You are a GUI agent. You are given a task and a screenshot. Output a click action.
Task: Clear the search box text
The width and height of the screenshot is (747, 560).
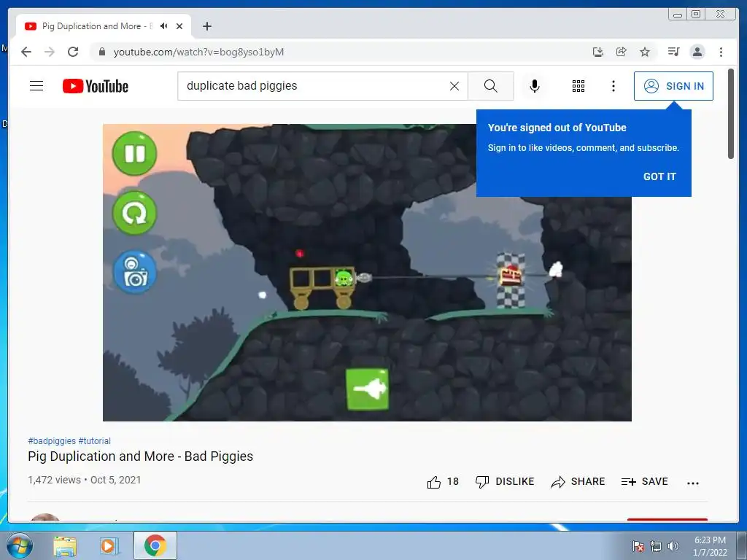tap(454, 86)
